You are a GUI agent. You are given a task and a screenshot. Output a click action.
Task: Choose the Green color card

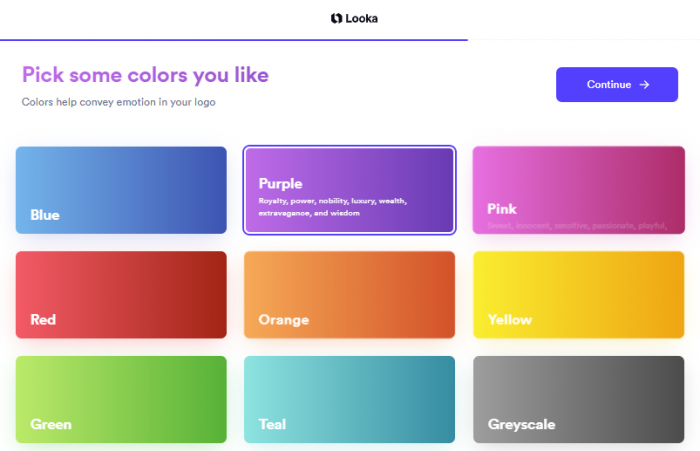(121, 399)
